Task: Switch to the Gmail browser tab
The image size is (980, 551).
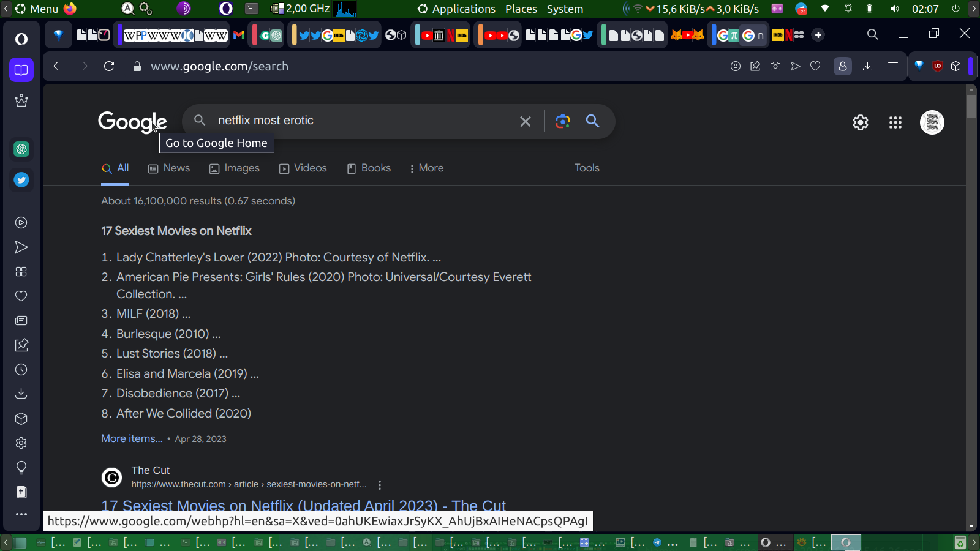Action: pos(239,35)
